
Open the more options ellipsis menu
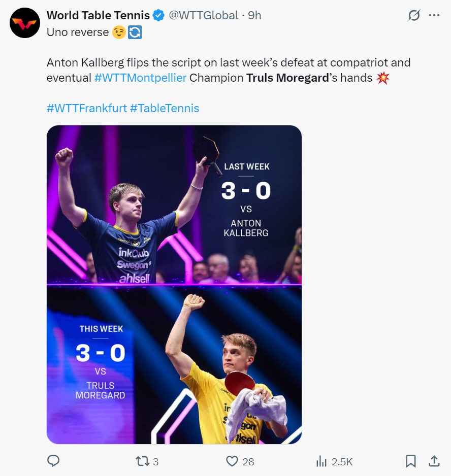point(434,16)
